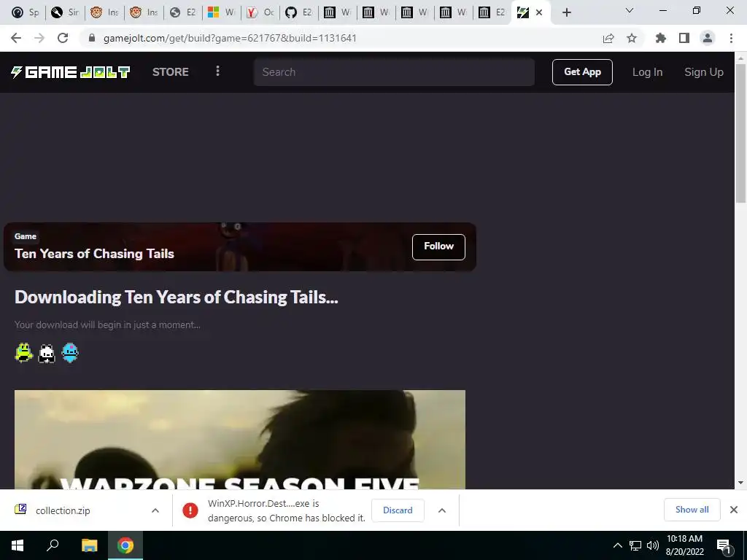747x560 pixels.
Task: Open the Windows Start menu
Action: (x=18, y=545)
